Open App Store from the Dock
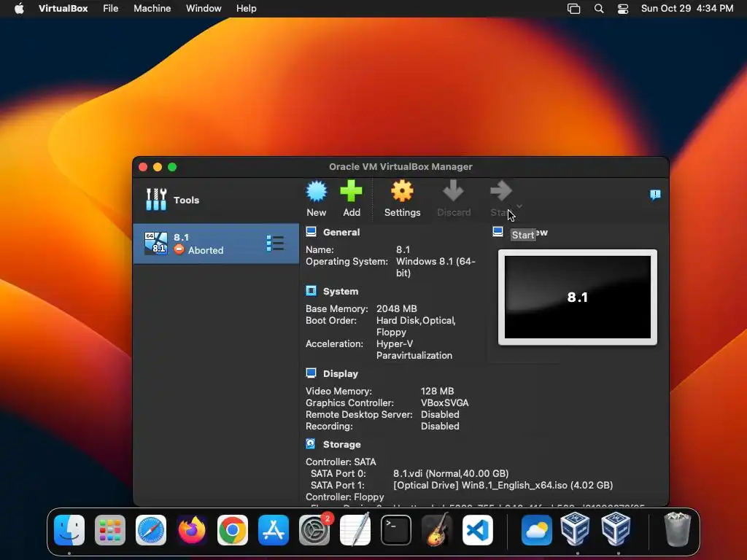 tap(274, 529)
